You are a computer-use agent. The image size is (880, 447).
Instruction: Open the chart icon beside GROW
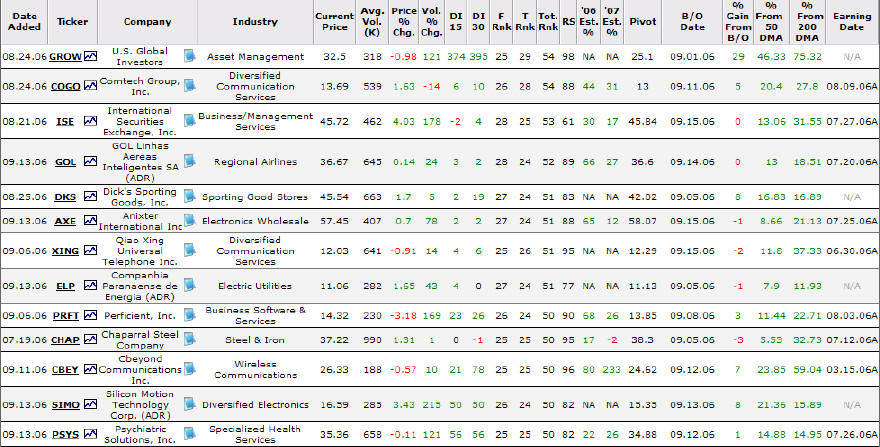coord(90,56)
